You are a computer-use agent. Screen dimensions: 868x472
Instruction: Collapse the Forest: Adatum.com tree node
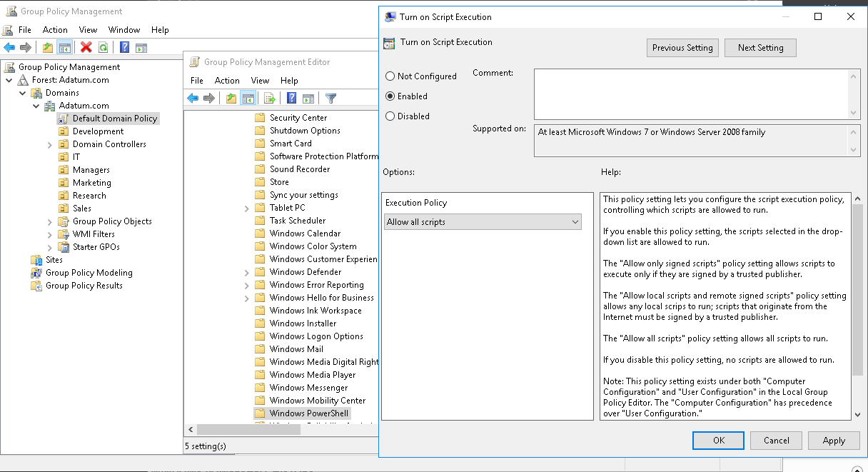click(9, 80)
